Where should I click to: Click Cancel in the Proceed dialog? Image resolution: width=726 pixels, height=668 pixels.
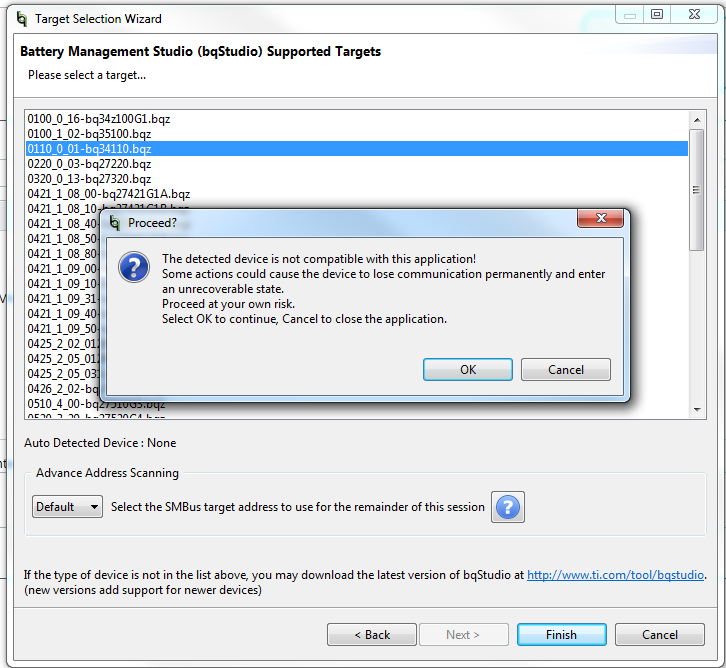[x=565, y=369]
